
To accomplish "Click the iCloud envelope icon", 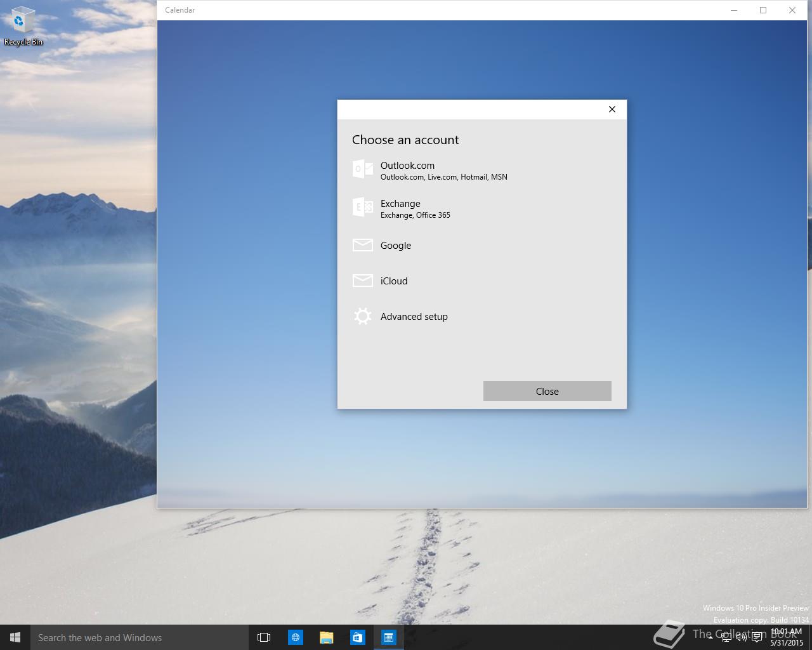I will 363,281.
